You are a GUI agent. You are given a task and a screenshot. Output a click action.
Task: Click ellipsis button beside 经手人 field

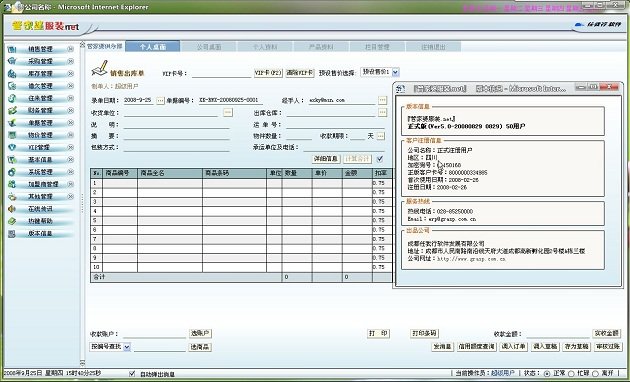(x=382, y=100)
